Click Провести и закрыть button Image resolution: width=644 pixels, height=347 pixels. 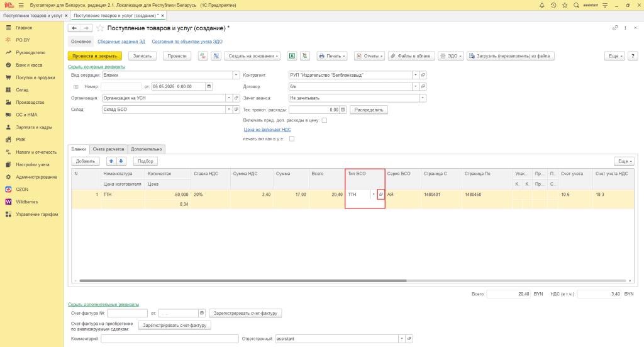pyautogui.click(x=95, y=56)
